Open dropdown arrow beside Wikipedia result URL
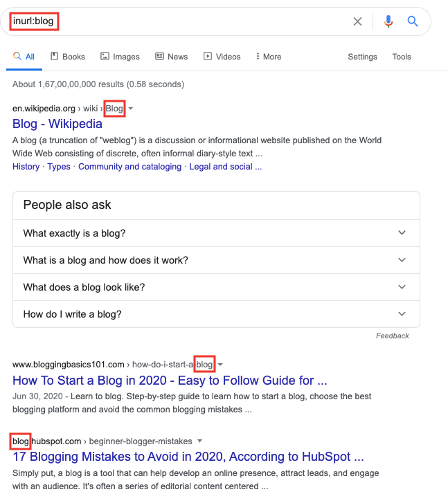The height and width of the screenshot is (494, 448). pos(131,109)
